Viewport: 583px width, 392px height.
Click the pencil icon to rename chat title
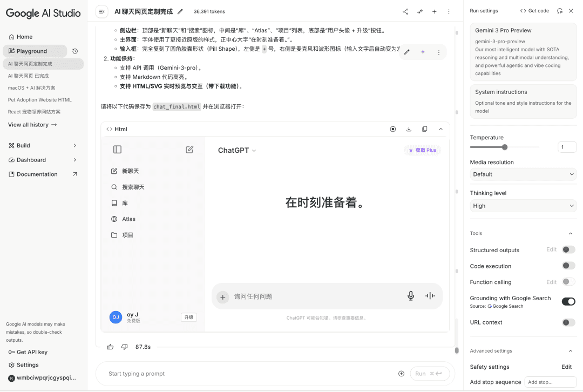click(x=180, y=11)
